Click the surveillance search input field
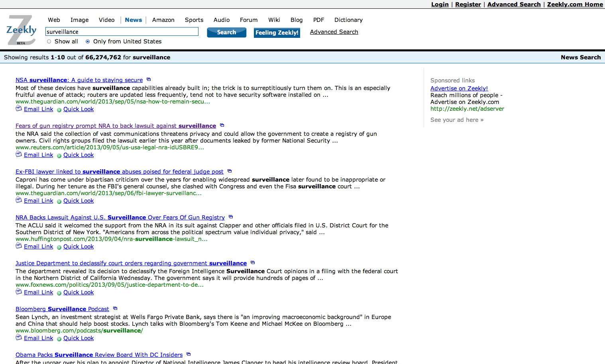Viewport: 605px width, 364px height. 122,32
